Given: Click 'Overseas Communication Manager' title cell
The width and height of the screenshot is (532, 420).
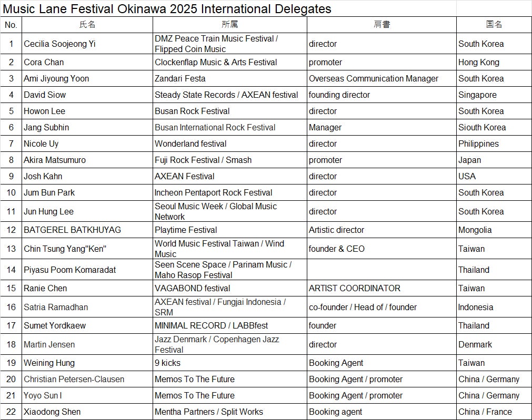Looking at the screenshot, I should [382, 78].
